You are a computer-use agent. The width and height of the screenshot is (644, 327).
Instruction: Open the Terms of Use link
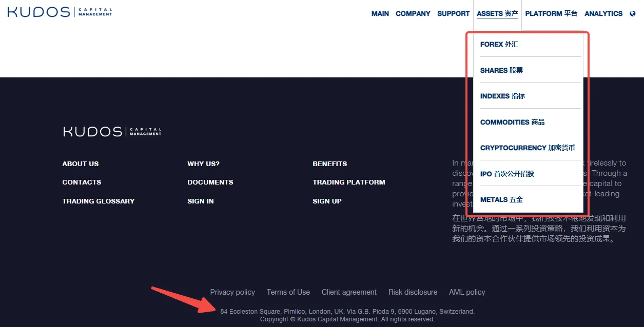[x=288, y=292]
